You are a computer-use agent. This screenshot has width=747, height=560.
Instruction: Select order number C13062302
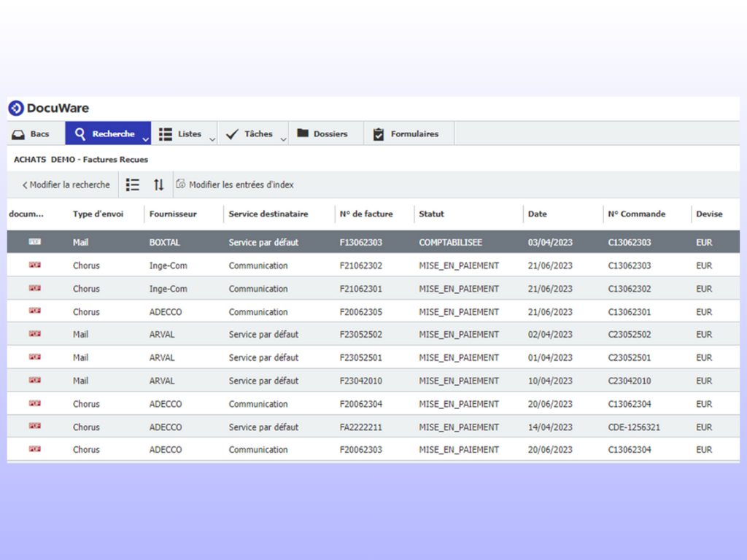coord(630,289)
